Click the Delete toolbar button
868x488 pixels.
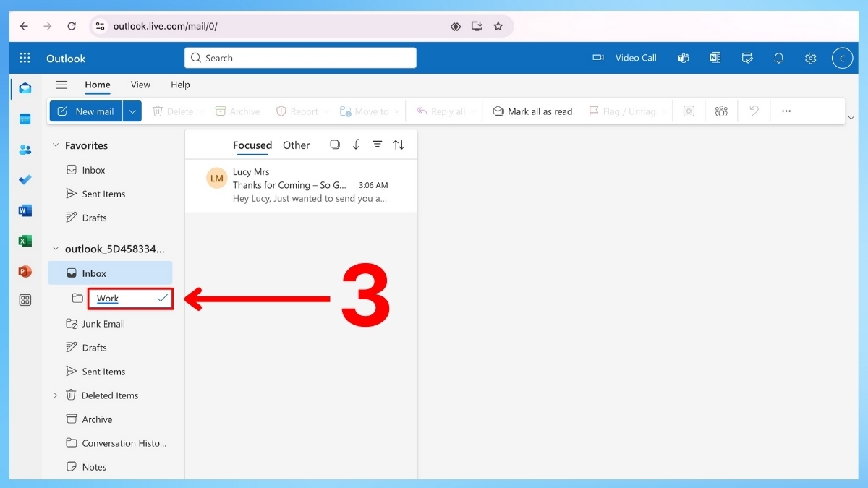[173, 111]
